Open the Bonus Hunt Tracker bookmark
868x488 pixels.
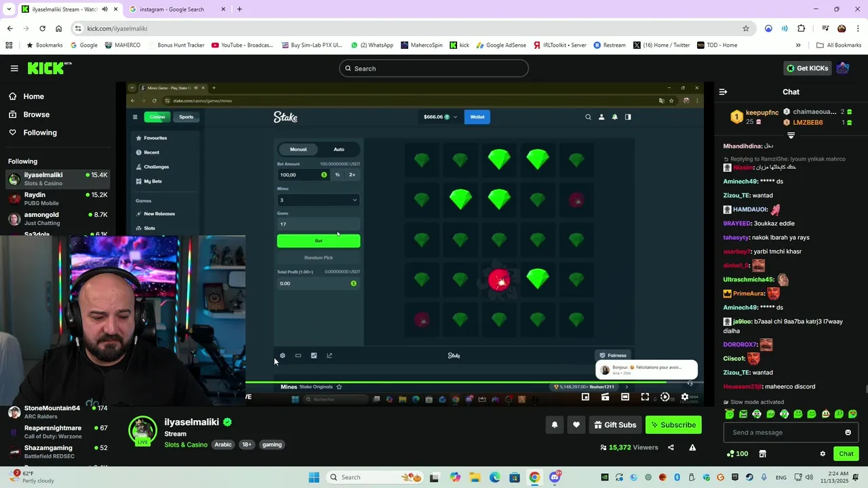176,45
